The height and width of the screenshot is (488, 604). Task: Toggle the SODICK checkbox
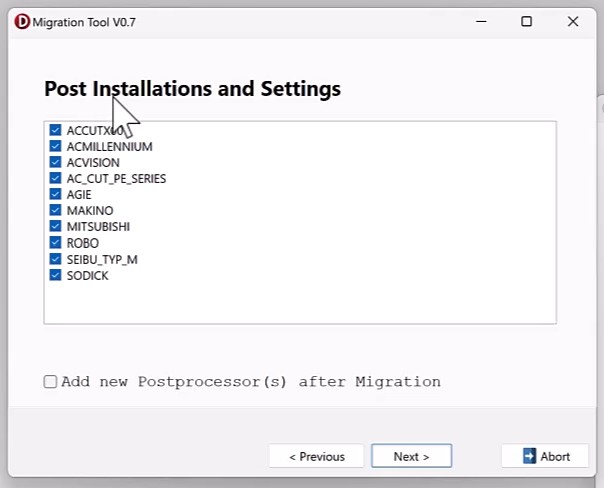coord(55,275)
